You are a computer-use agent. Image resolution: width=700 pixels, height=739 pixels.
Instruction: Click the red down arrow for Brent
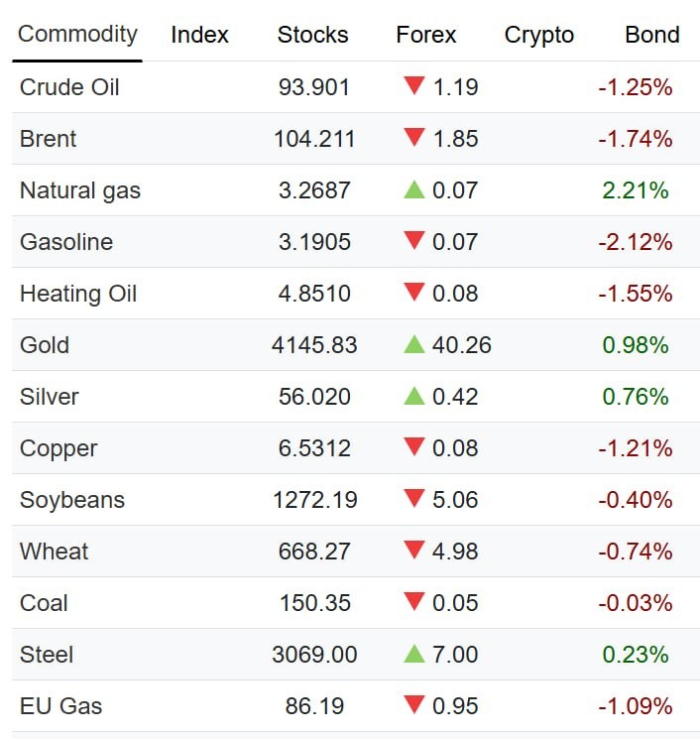[x=414, y=138]
